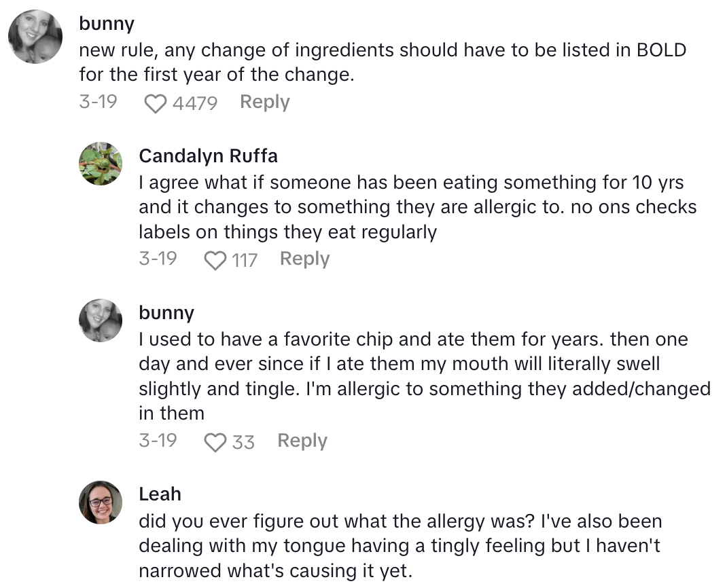Visit Candalyn Ruffa's profile via username
The width and height of the screenshot is (727, 588).
point(208,155)
